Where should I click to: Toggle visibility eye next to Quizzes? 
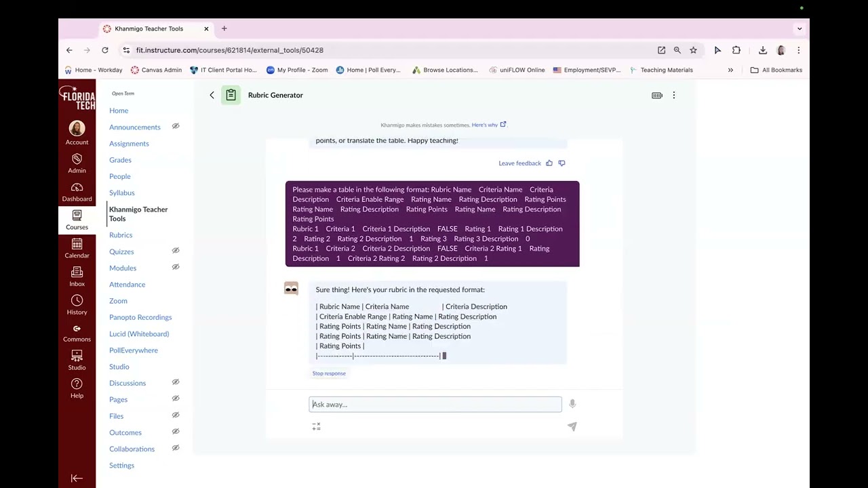[x=176, y=251]
